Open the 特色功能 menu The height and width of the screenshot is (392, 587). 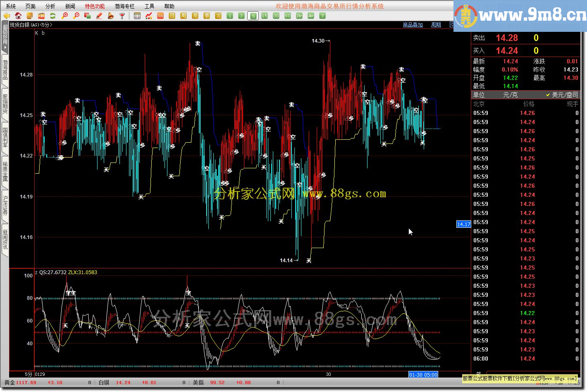coord(95,6)
